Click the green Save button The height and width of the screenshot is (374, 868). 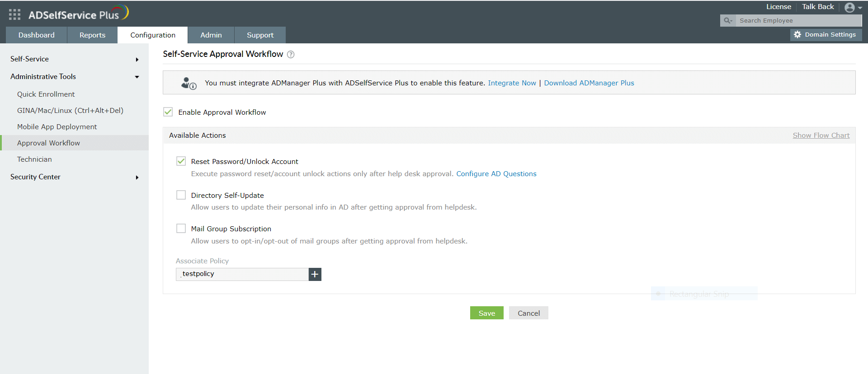486,313
